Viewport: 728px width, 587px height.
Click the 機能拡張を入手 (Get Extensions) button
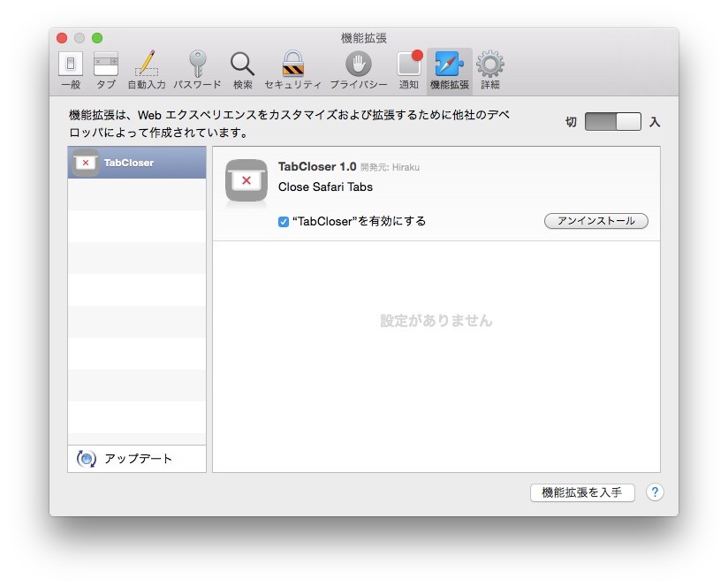[582, 492]
